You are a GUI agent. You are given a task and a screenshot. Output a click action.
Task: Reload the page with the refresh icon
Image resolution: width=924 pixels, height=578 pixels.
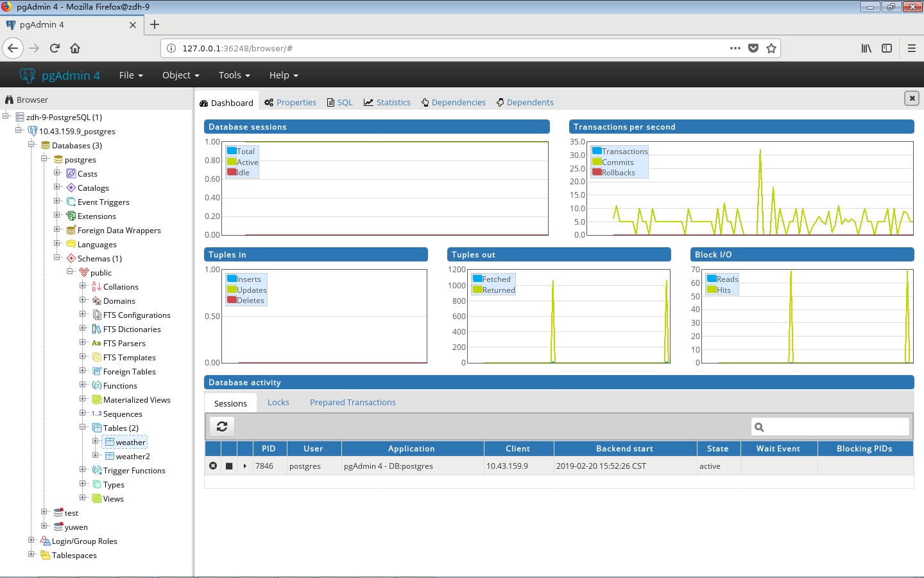(55, 48)
